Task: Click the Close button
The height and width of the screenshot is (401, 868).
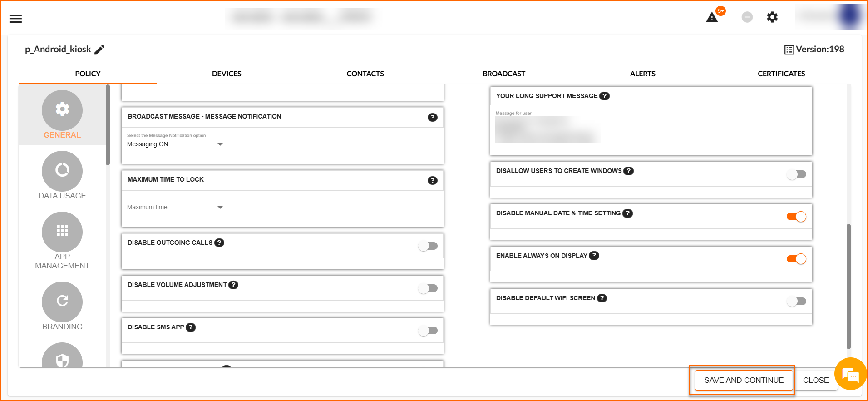Action: tap(816, 380)
